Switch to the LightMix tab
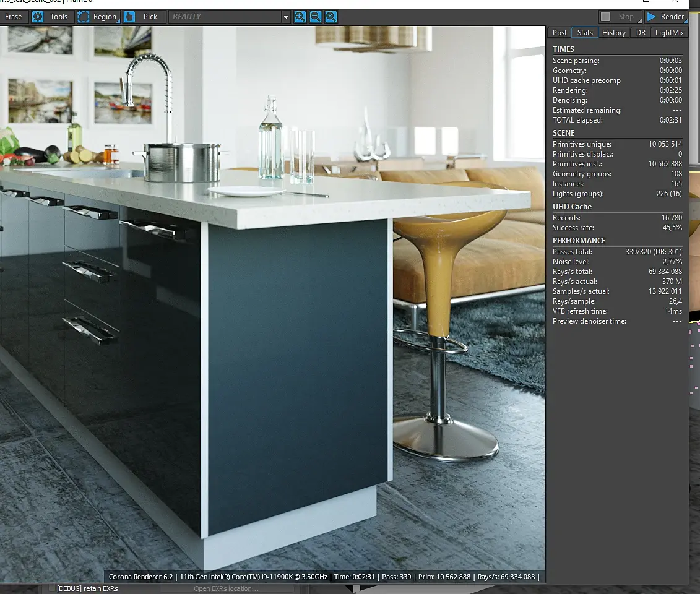This screenshot has width=700, height=594. (x=670, y=33)
